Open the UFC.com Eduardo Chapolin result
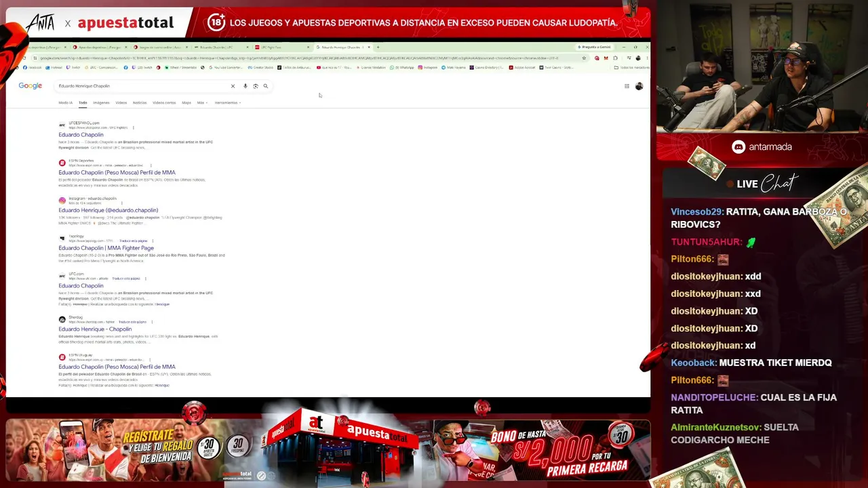868x488 pixels. tap(81, 286)
